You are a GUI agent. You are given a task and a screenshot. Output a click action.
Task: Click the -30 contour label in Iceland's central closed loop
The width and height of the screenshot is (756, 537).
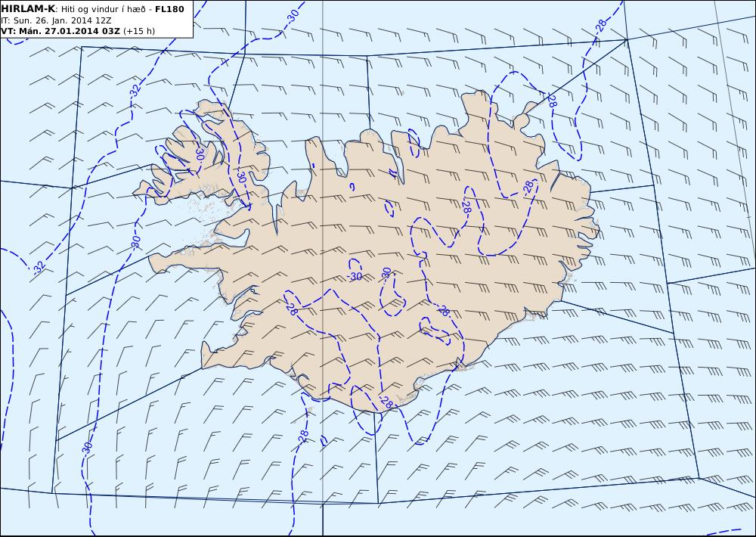pos(355,276)
